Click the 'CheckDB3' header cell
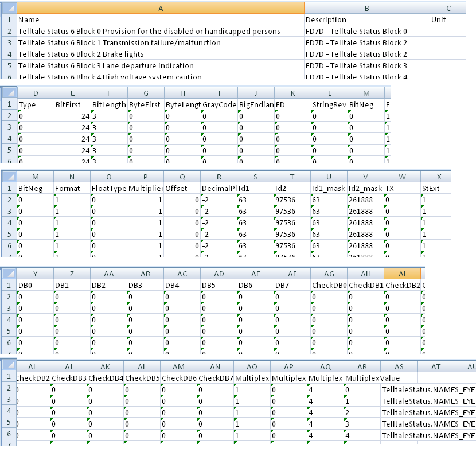Screen dimensions: 476x449 pyautogui.click(x=69, y=378)
